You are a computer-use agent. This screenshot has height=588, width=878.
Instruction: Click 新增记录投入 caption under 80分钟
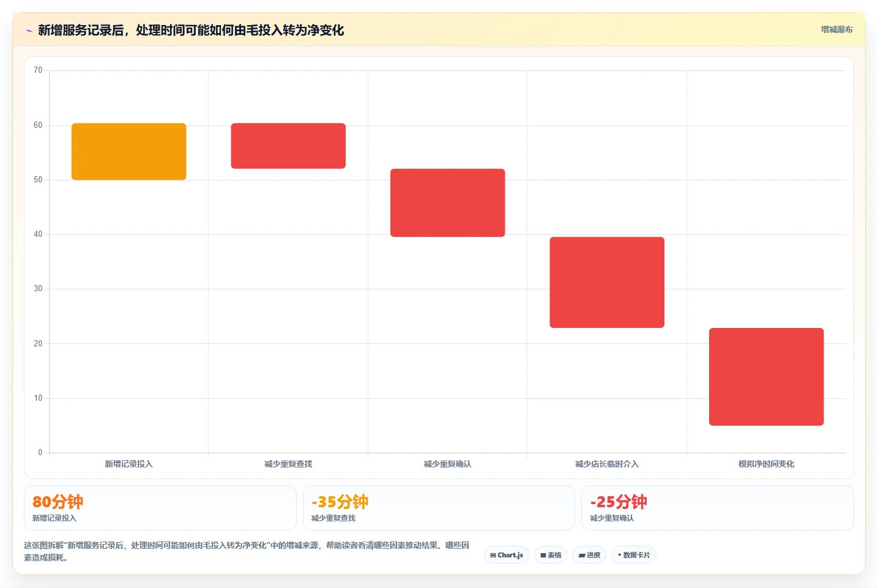click(x=54, y=518)
